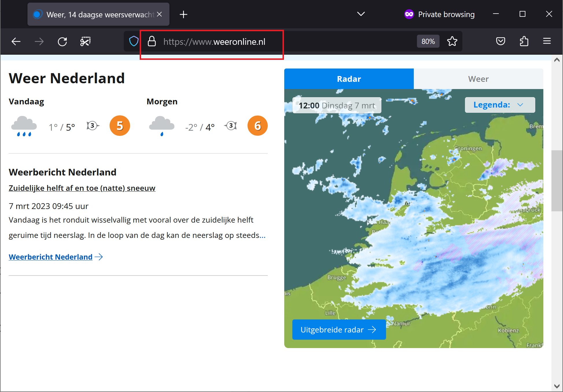Go back to the previous page

pos(16,42)
